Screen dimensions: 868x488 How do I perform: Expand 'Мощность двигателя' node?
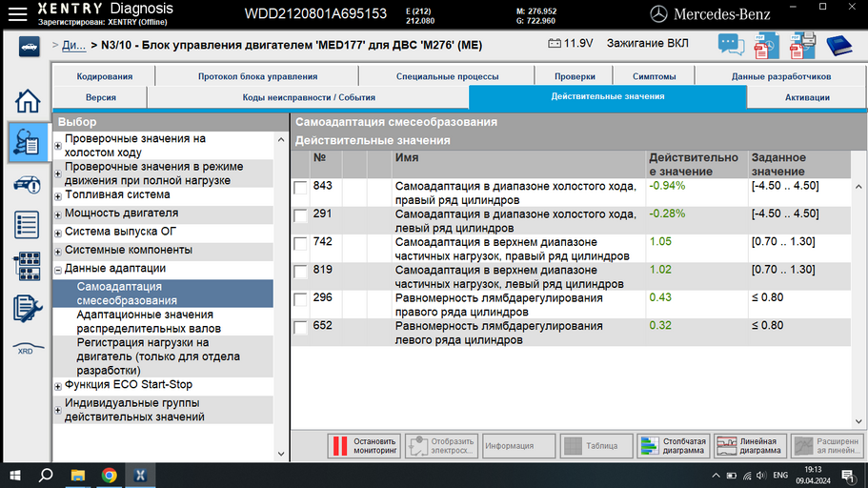(58, 214)
